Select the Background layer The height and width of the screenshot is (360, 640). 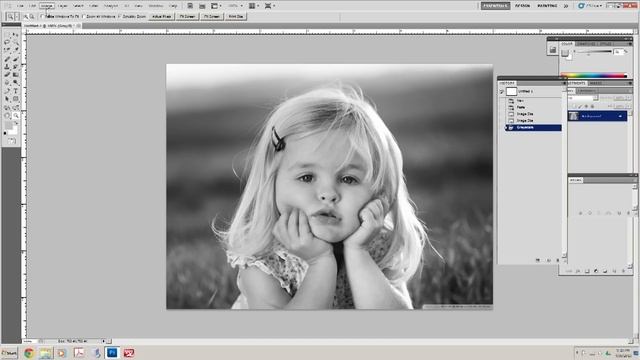click(x=598, y=116)
